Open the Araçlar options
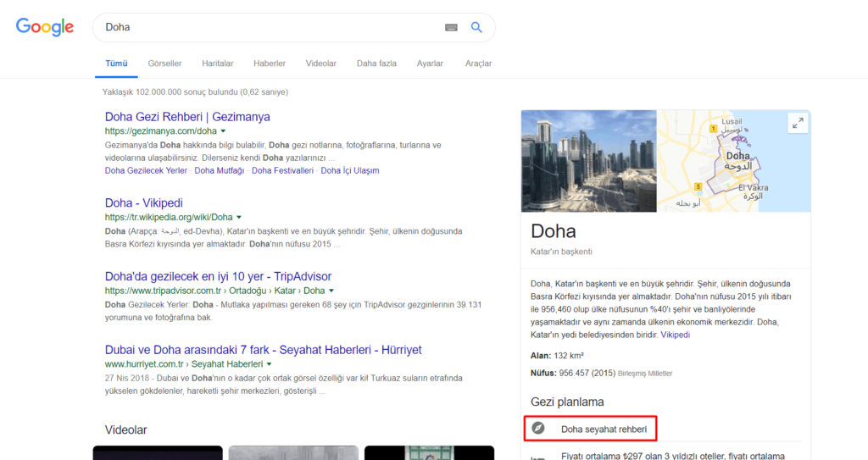The height and width of the screenshot is (460, 868). click(x=478, y=64)
